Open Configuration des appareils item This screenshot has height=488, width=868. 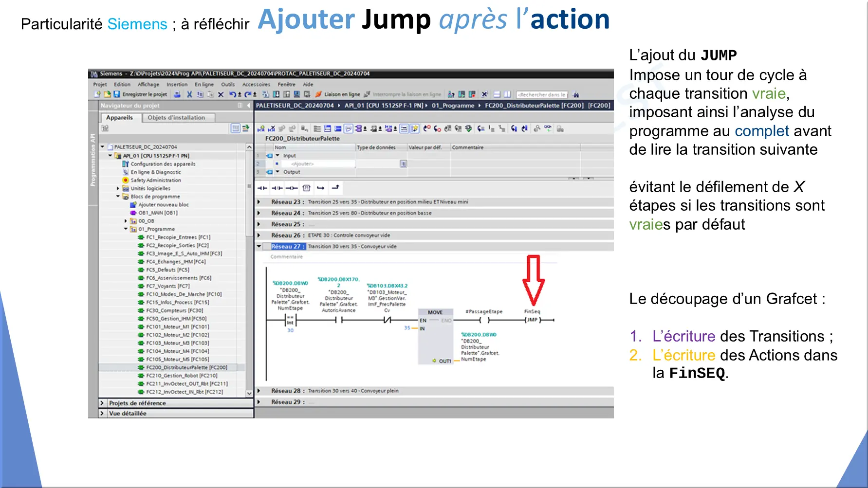(x=163, y=164)
